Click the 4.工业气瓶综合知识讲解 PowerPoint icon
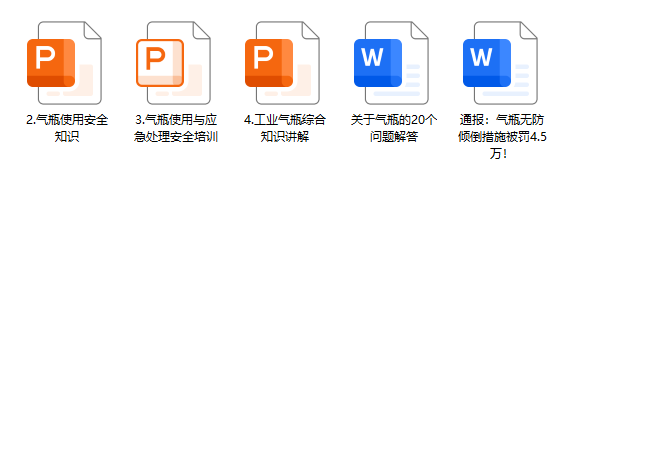Viewport: 665px width, 450px height. tap(285, 63)
